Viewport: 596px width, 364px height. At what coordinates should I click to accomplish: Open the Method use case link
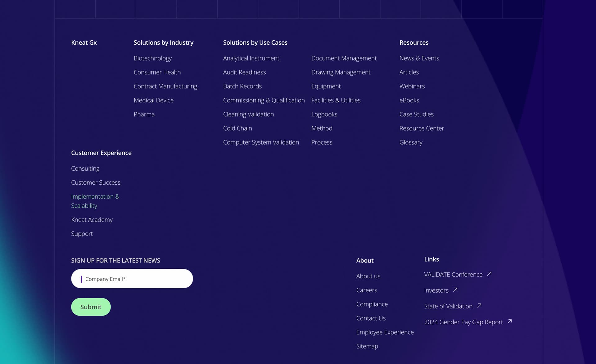click(322, 128)
